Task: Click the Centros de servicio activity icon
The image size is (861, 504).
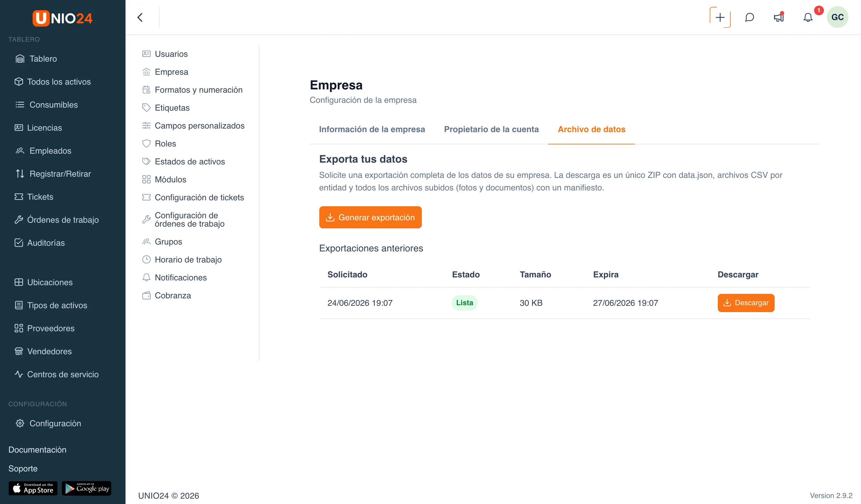Action: pyautogui.click(x=19, y=374)
